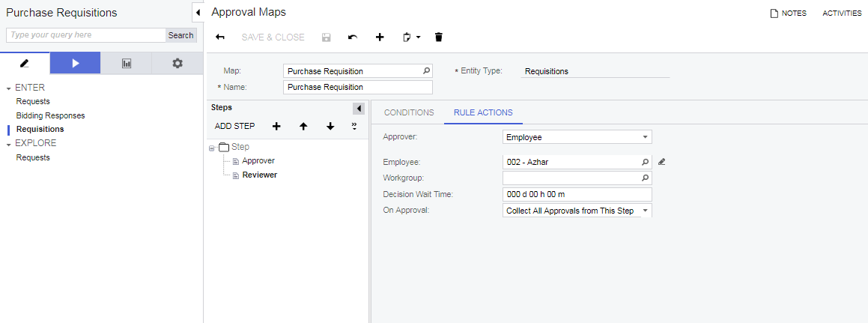Image resolution: width=868 pixels, height=323 pixels.
Task: Click the undo icon in toolbar
Action: tap(353, 37)
